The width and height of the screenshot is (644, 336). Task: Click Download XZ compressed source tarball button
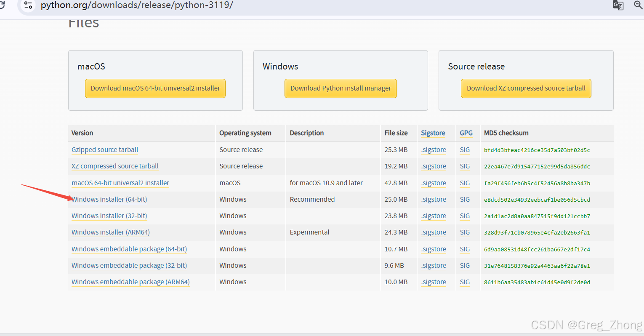pos(526,88)
